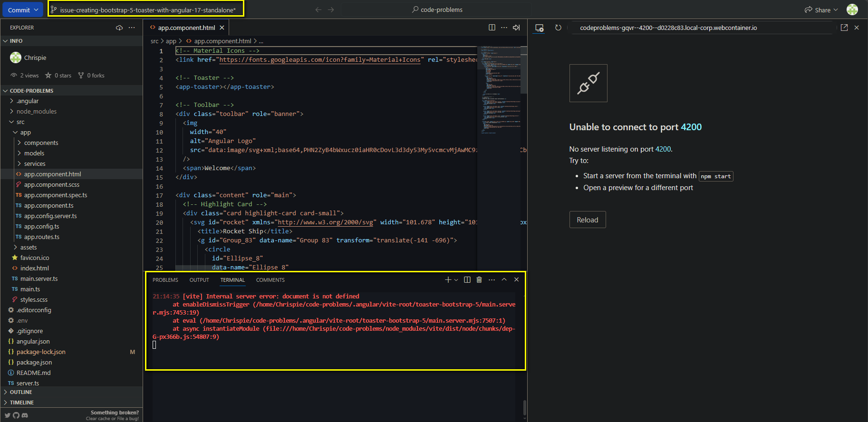Viewport: 868px width, 422px height.
Task: Click the cloud download icon in Explorer
Action: click(x=119, y=28)
